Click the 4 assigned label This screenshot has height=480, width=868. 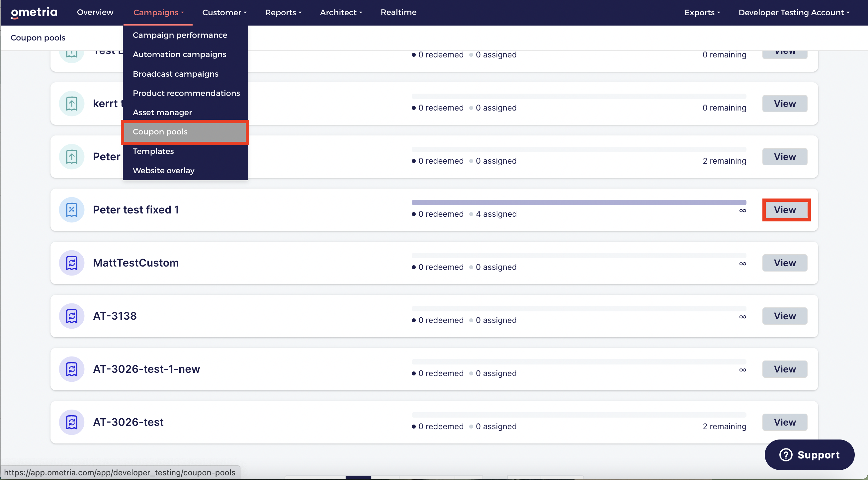496,214
